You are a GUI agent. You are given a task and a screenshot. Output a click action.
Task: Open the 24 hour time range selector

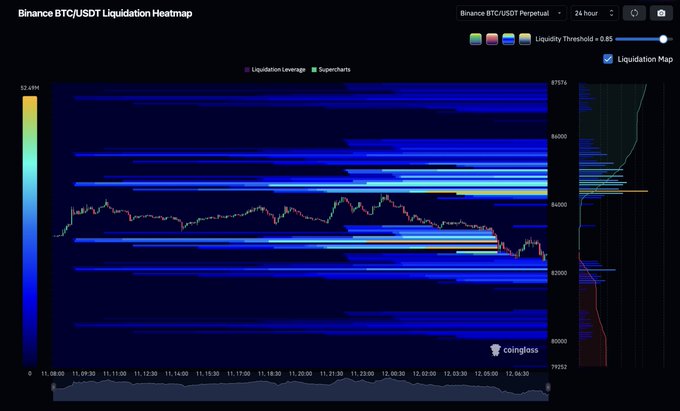point(594,13)
